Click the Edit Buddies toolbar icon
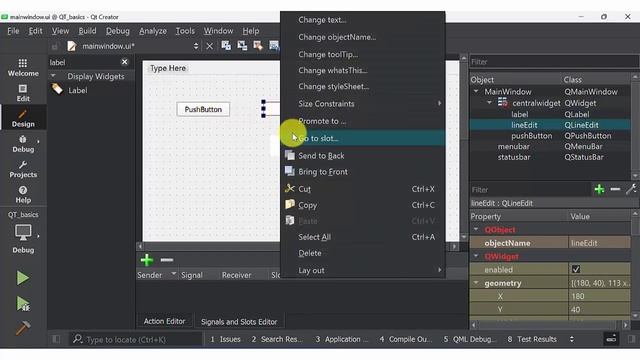This screenshot has height=360, width=640. [258, 46]
